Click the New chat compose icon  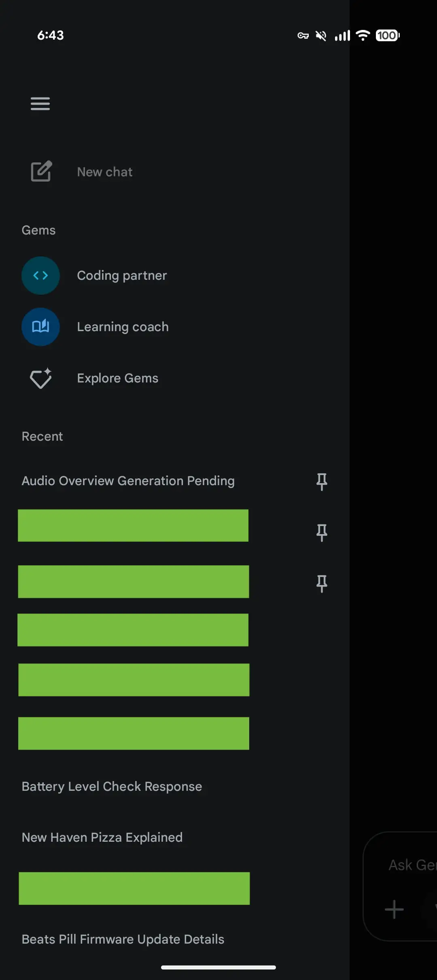point(41,171)
